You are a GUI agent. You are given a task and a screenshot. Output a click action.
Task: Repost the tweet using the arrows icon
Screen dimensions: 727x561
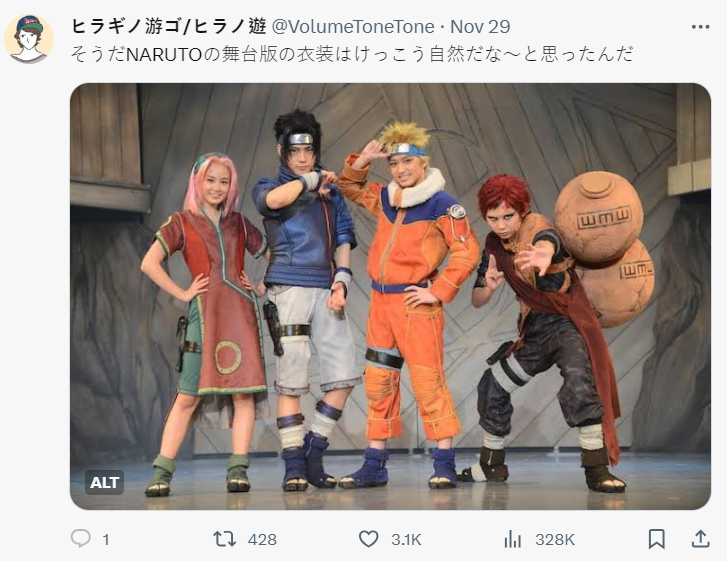click(225, 539)
